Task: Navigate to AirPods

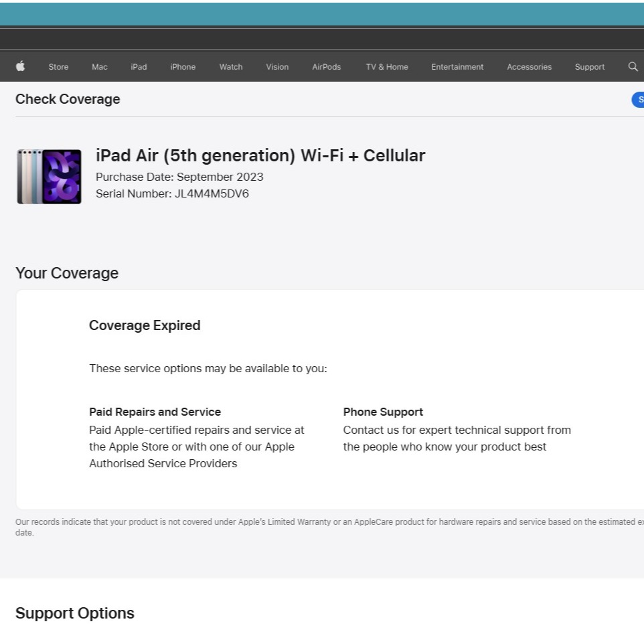Action: 327,67
